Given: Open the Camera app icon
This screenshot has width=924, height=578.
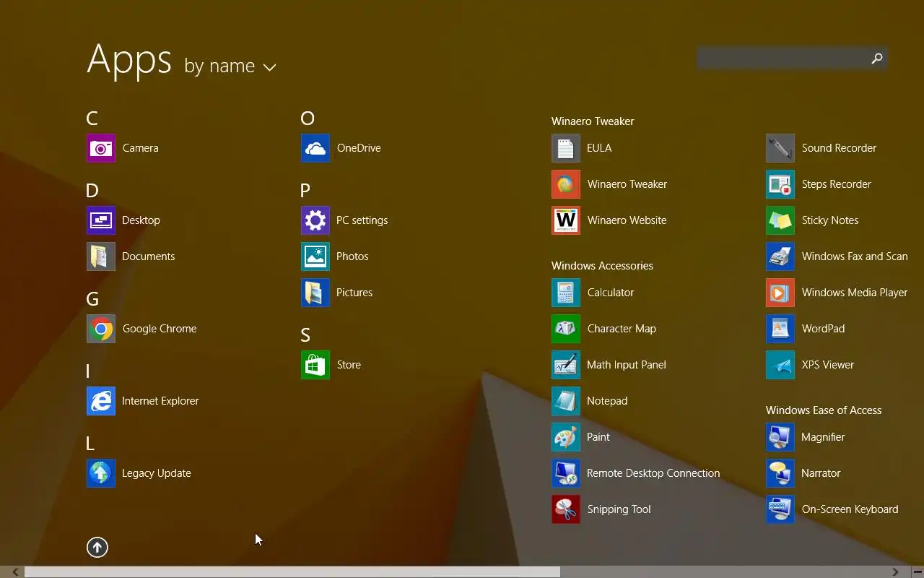Looking at the screenshot, I should [x=101, y=148].
